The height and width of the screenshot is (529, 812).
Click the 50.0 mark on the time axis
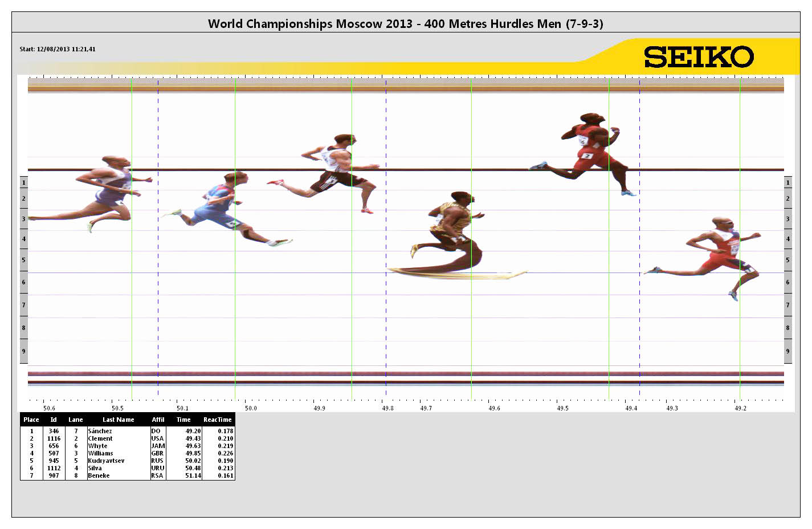pos(251,408)
